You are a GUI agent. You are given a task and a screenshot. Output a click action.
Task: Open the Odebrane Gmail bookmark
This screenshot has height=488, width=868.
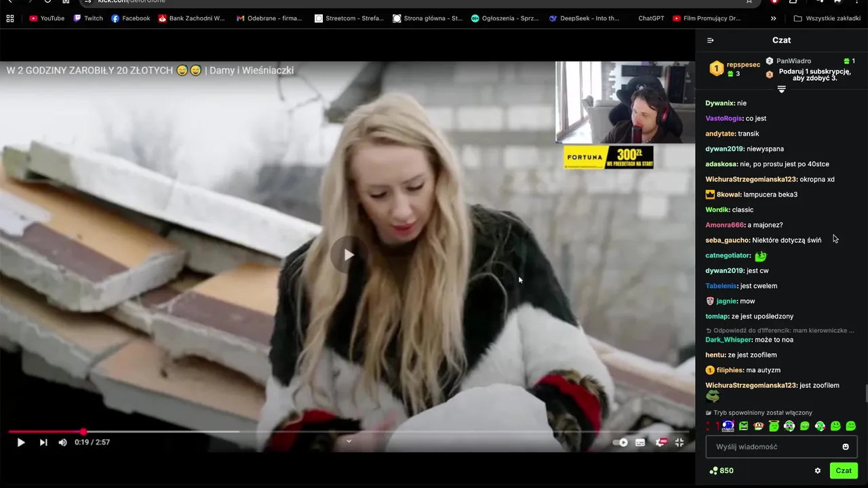click(x=269, y=18)
